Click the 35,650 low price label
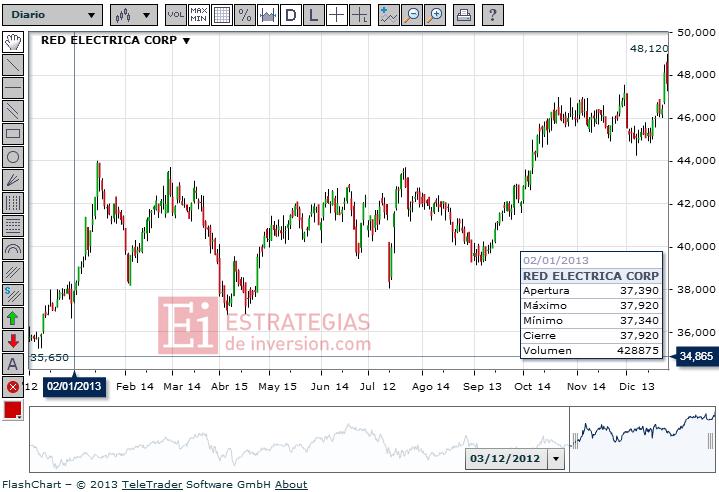 (50, 358)
